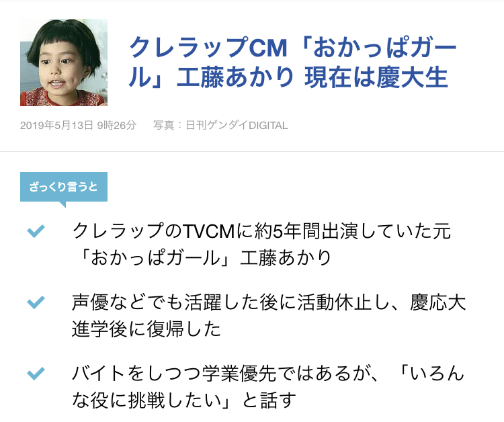The height and width of the screenshot is (422, 504).
Task: Select the summary line about バイト and 学業優先
Action: (268, 387)
